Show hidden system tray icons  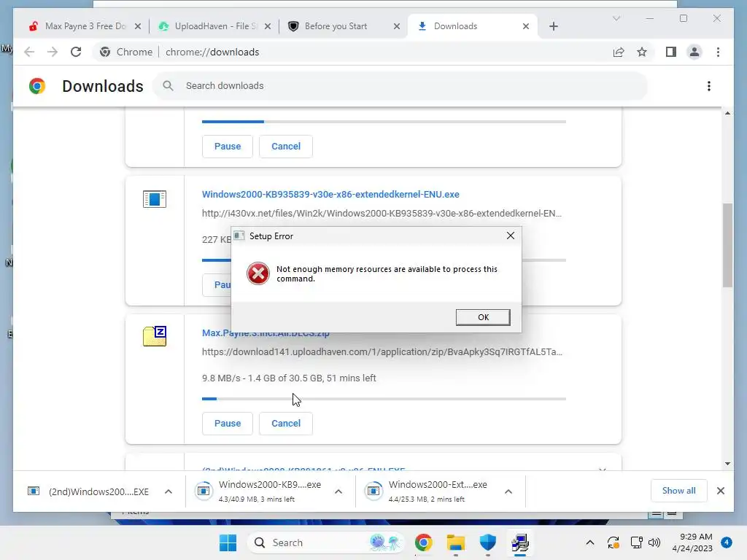click(589, 542)
